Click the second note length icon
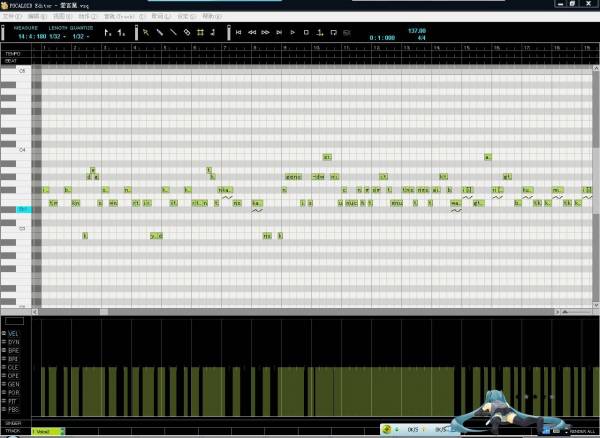This screenshot has height=438, width=600. 121,33
